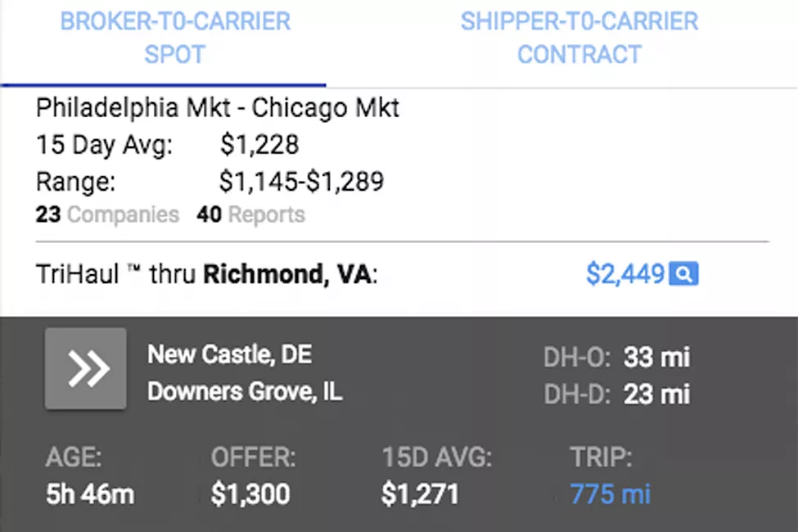Click the 40 Reports count
This screenshot has height=532, width=798.
(251, 214)
